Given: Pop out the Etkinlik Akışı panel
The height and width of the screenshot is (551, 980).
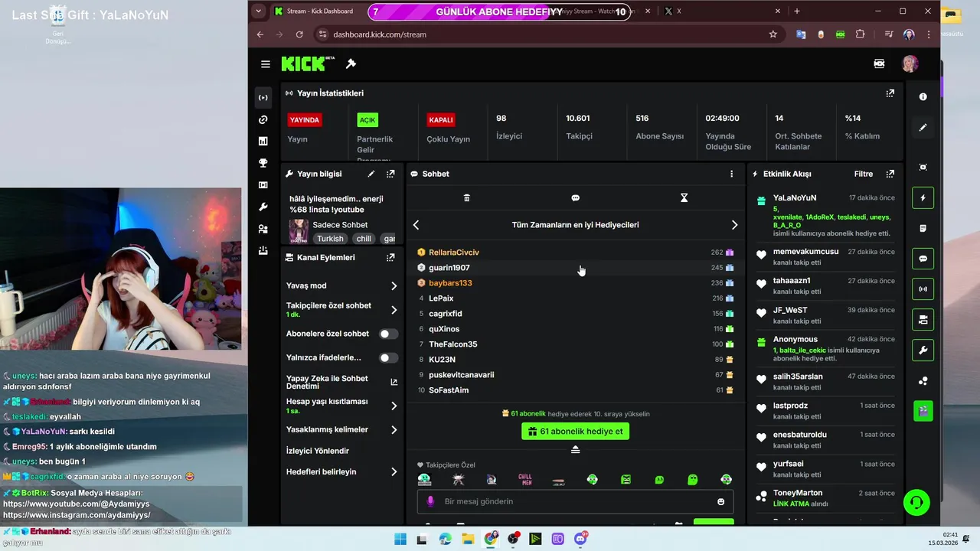Looking at the screenshot, I should 890,174.
